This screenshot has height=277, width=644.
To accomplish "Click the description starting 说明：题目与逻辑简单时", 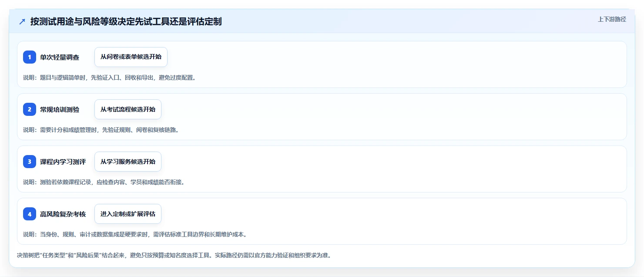I will (109, 78).
